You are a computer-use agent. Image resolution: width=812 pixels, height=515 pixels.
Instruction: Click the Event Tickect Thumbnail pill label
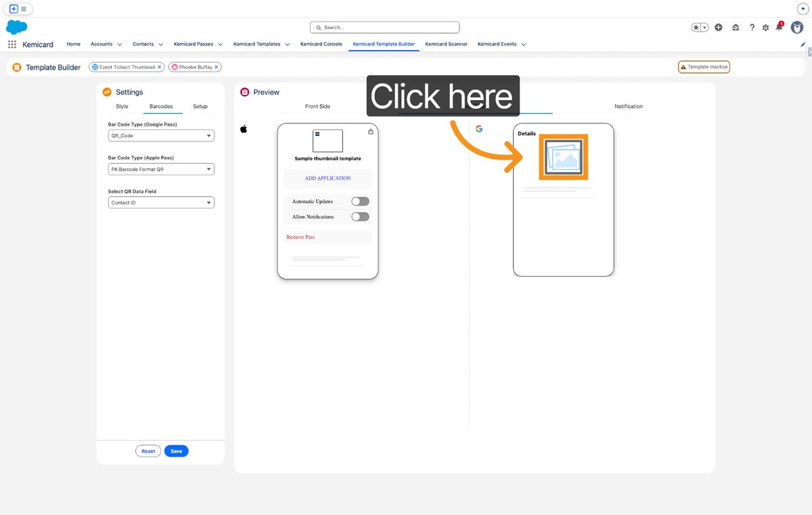pyautogui.click(x=127, y=67)
